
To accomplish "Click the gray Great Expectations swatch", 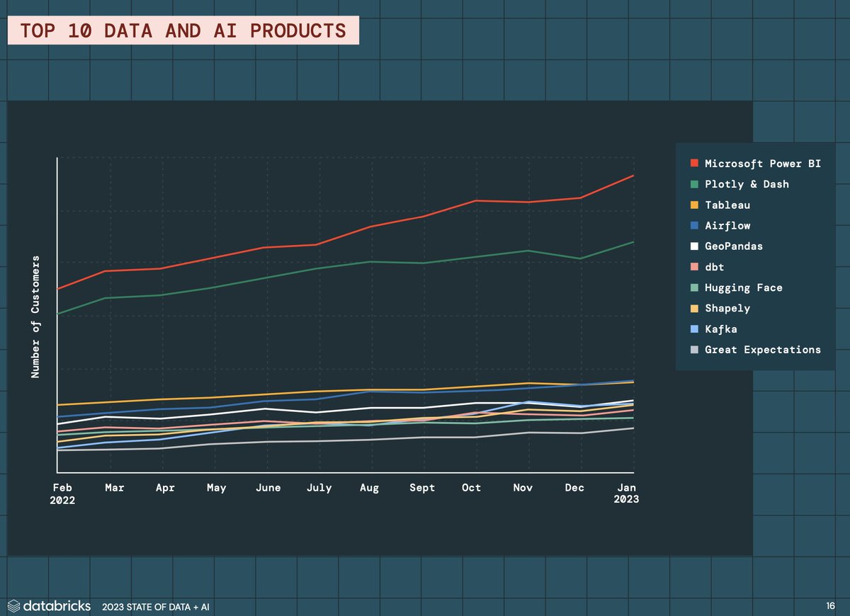I will click(x=695, y=350).
